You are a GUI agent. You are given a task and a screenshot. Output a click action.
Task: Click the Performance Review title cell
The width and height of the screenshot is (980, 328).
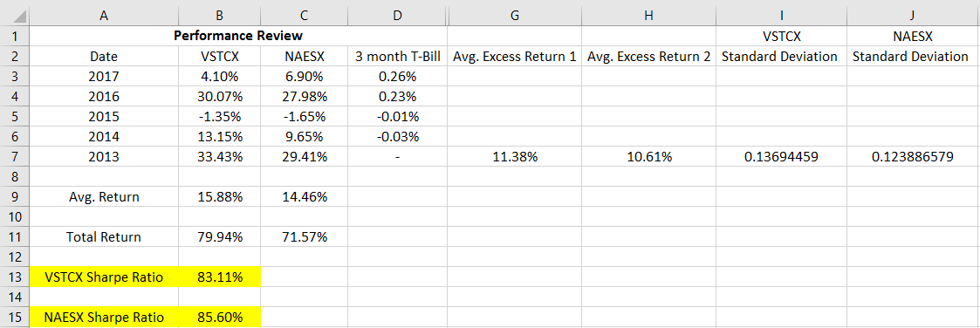238,36
